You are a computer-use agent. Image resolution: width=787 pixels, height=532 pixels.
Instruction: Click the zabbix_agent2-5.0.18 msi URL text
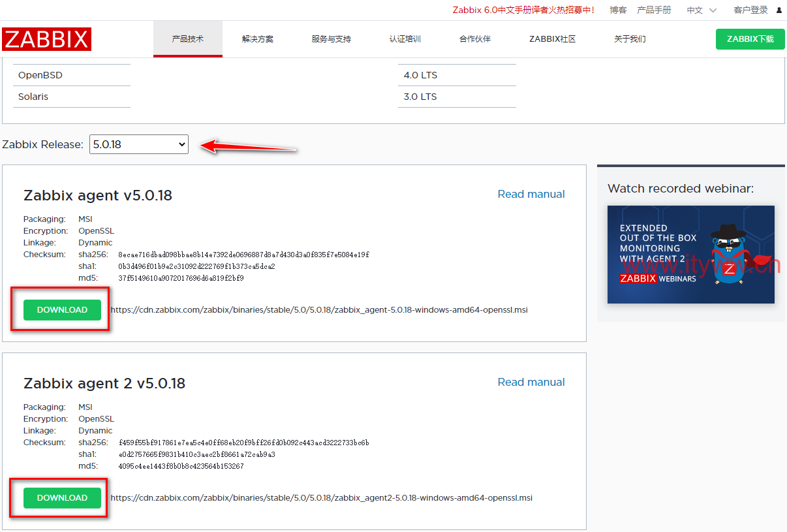(x=322, y=498)
